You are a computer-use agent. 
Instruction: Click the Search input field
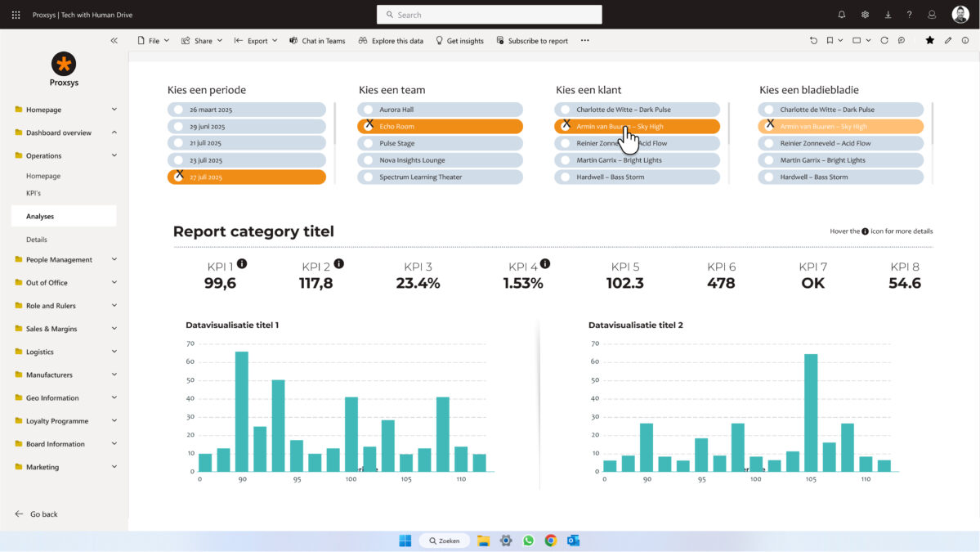point(489,15)
